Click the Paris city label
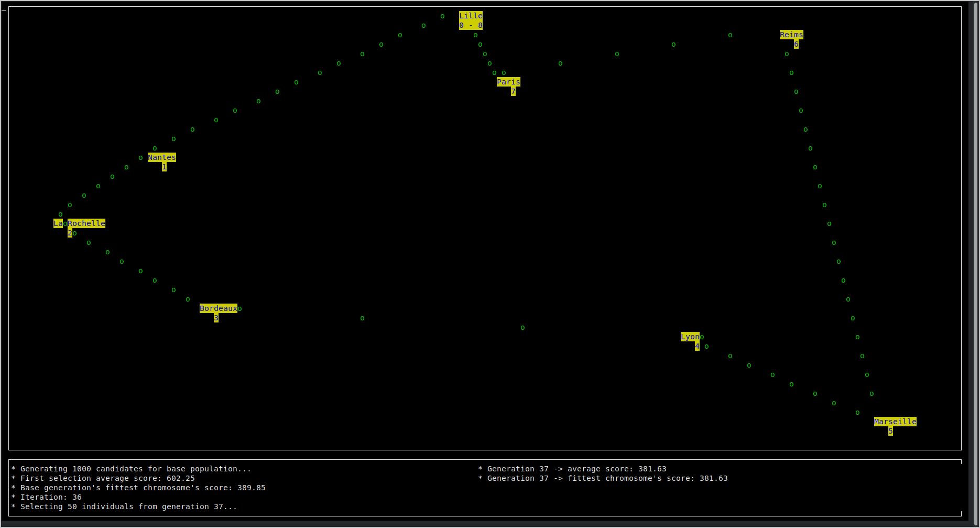This screenshot has height=528, width=980. (x=508, y=82)
